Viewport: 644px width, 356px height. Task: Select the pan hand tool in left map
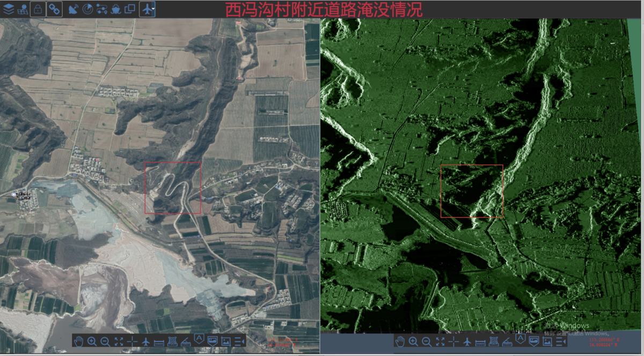click(x=78, y=342)
